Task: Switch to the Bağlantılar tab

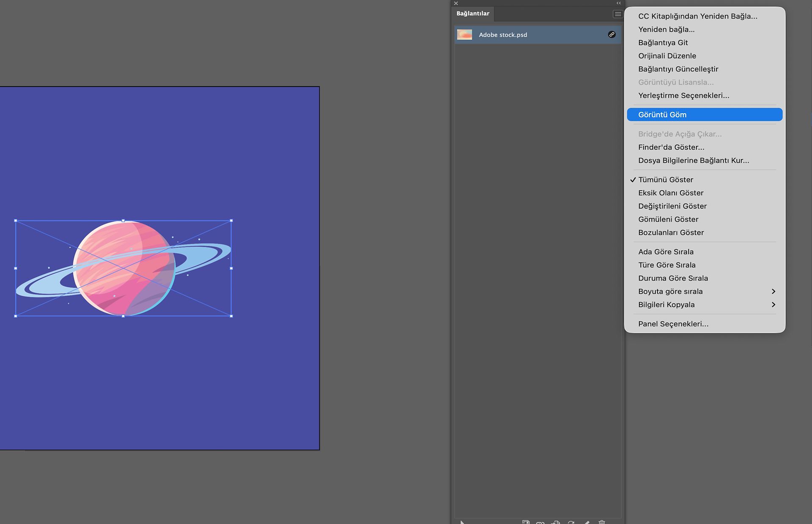Action: click(x=472, y=14)
